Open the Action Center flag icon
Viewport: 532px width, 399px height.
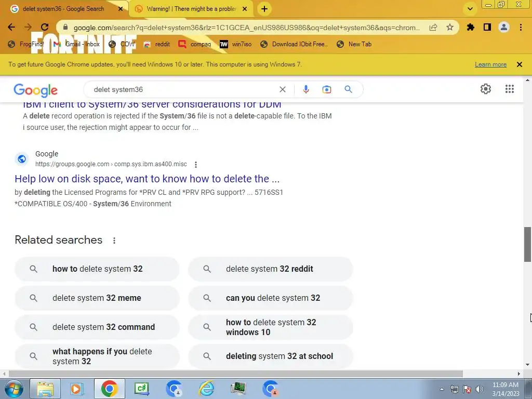click(x=467, y=389)
